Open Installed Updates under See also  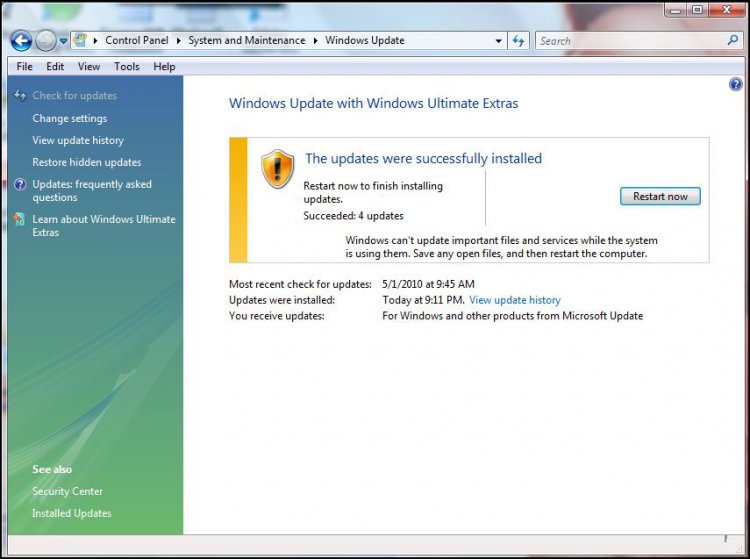(x=72, y=514)
